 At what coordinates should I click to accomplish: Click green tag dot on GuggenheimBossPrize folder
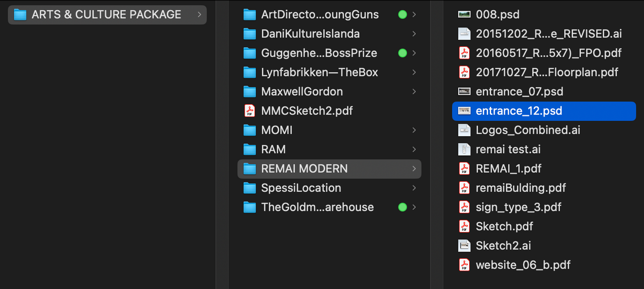(402, 53)
